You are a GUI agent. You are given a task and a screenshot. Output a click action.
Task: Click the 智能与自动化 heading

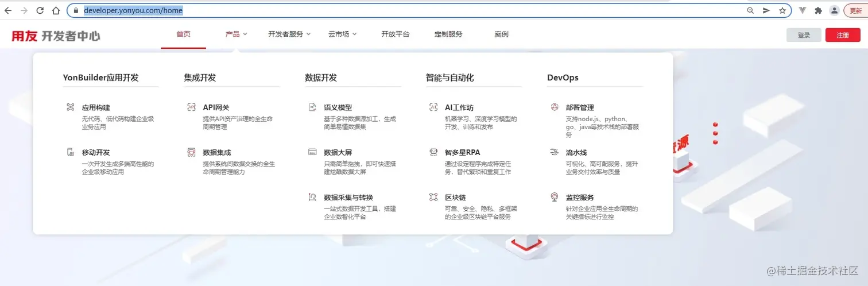pyautogui.click(x=449, y=78)
